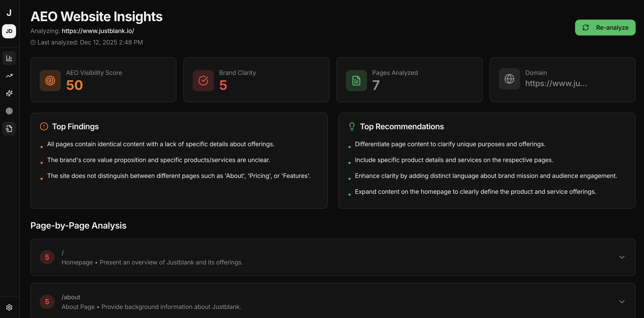Click the J logo at top
Viewport: 644px width, 318px height.
[x=9, y=13]
